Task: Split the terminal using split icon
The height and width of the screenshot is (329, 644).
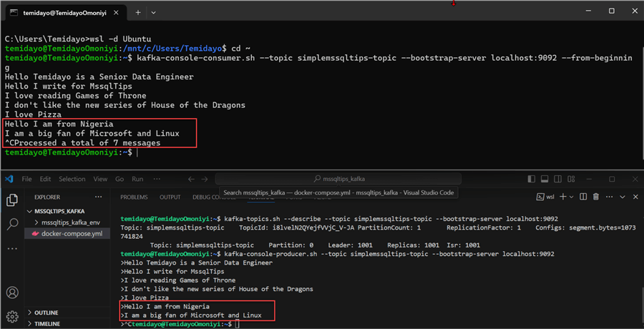Action: coord(583,197)
